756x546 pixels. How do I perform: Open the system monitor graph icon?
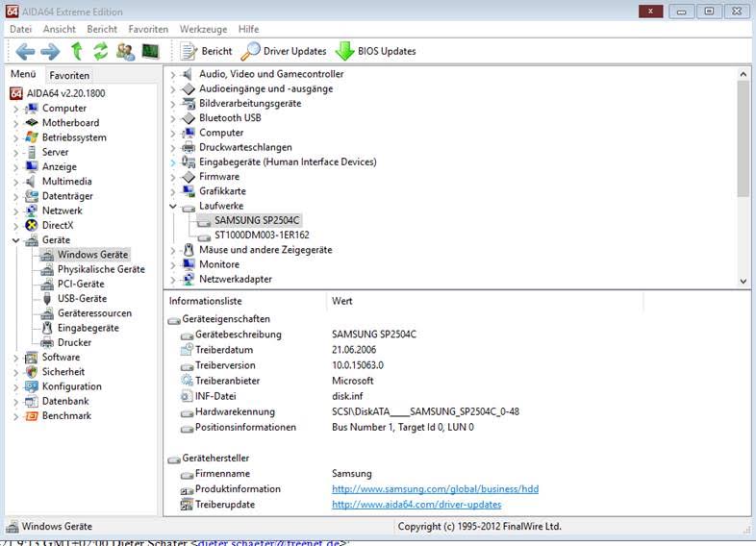150,51
